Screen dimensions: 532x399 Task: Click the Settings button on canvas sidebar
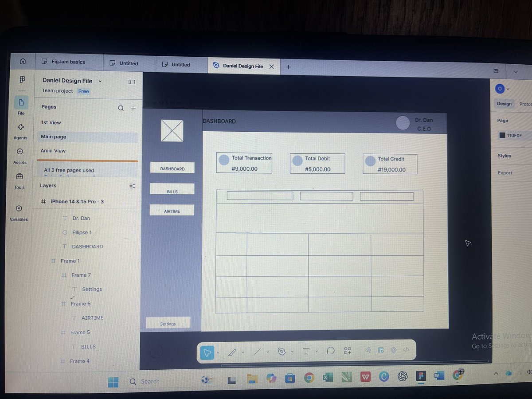[168, 323]
